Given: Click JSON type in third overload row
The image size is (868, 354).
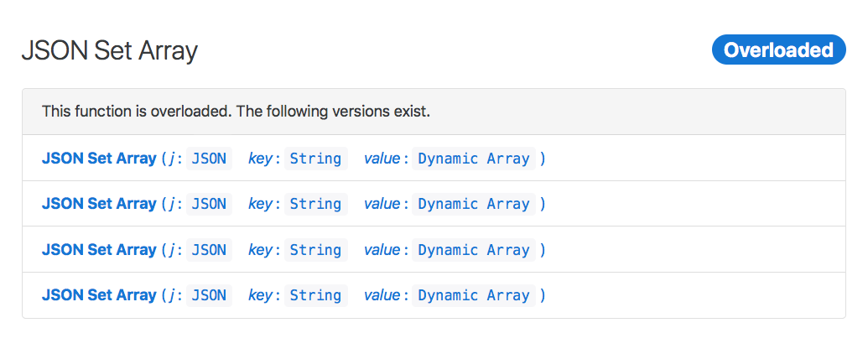Looking at the screenshot, I should (209, 250).
